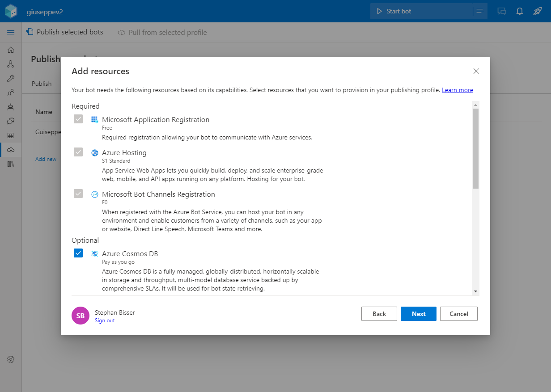Screen dimensions: 551x392
Task: Click the scrollbar down arrow in resource list
Action: tap(475, 291)
